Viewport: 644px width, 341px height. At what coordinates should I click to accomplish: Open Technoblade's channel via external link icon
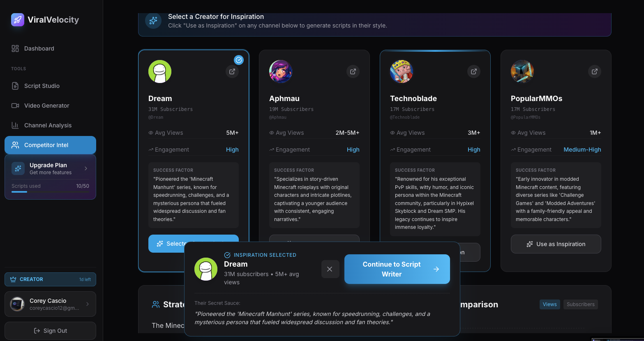tap(473, 71)
